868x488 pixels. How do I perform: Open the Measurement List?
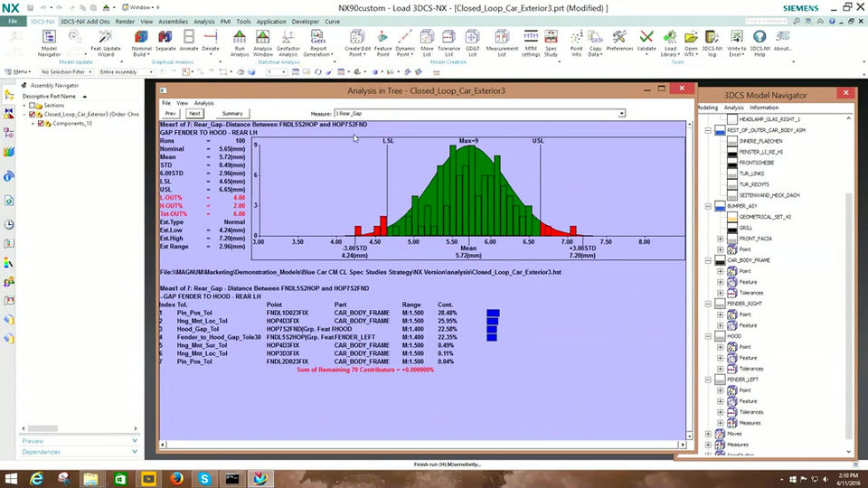(x=502, y=43)
